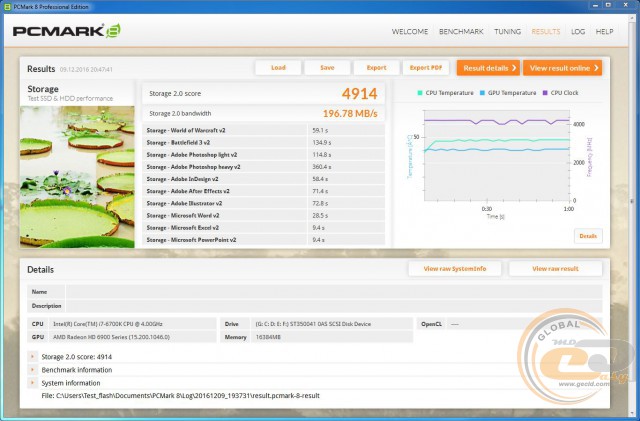Click the Storage 2.0 score value 4914
The image size is (640, 421).
point(359,94)
